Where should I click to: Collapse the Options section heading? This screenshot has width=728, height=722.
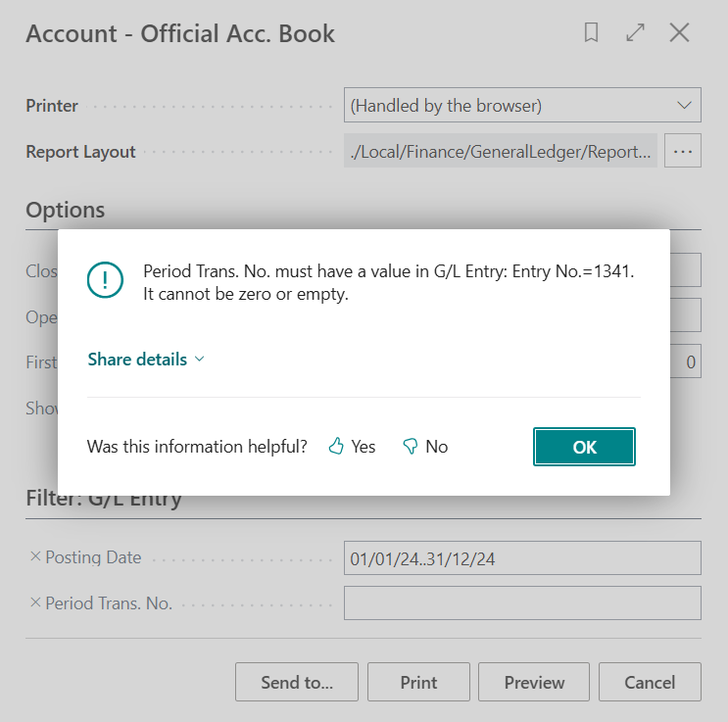pyautogui.click(x=66, y=210)
